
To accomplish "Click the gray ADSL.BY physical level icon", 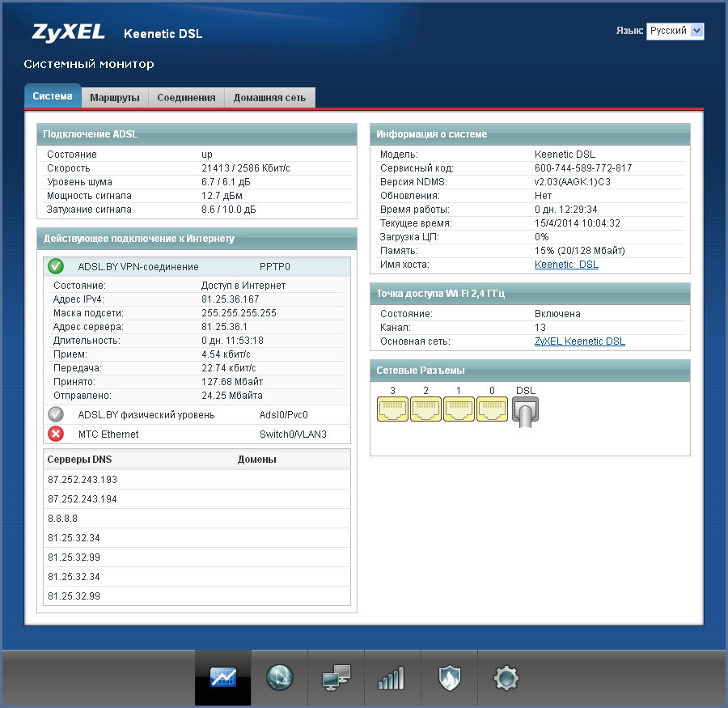I will [56, 415].
